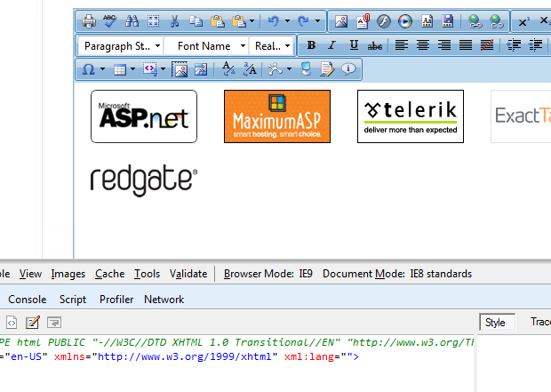Toggle Bold formatting
Viewport: 551px width, 392px height.
[x=311, y=45]
